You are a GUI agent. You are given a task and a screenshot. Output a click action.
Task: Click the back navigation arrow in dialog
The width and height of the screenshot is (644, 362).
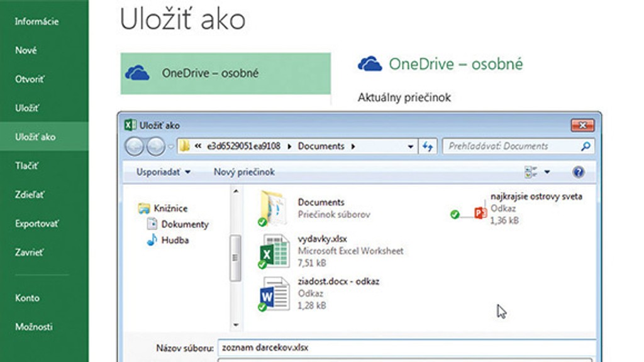(135, 146)
